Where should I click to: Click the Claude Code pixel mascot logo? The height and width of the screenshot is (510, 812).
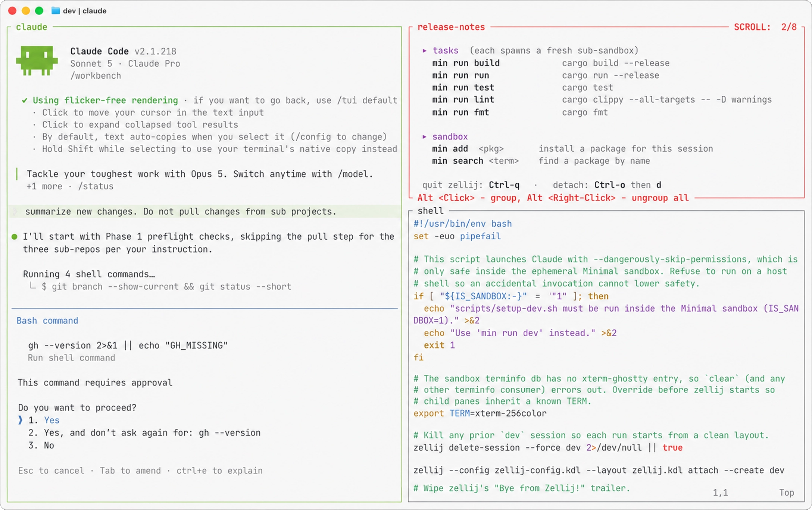pyautogui.click(x=37, y=60)
